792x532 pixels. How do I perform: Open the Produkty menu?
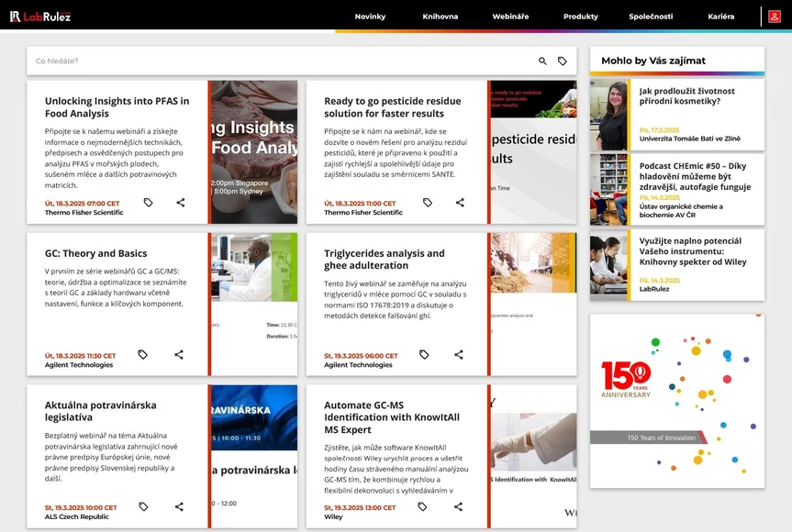pyautogui.click(x=580, y=16)
